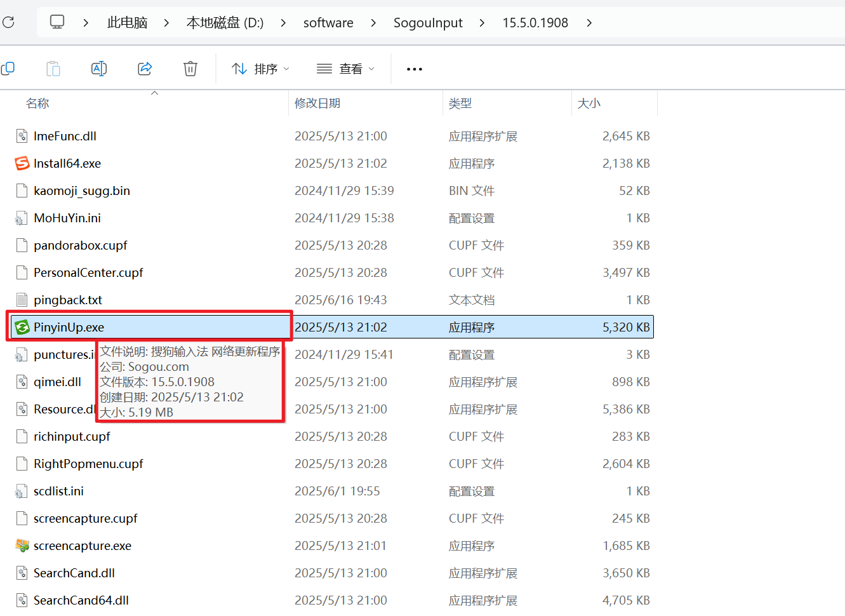Click the PinyinUp.exe file name

[69, 327]
